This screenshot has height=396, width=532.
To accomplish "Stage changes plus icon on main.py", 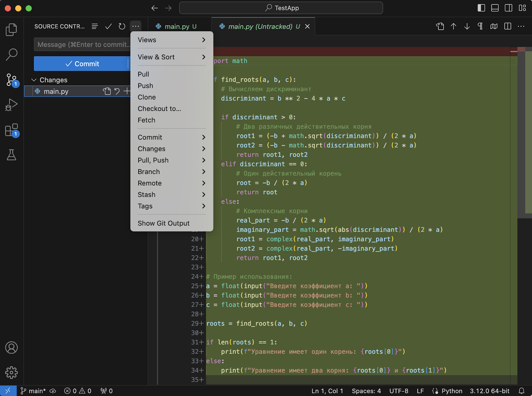I will click(127, 91).
